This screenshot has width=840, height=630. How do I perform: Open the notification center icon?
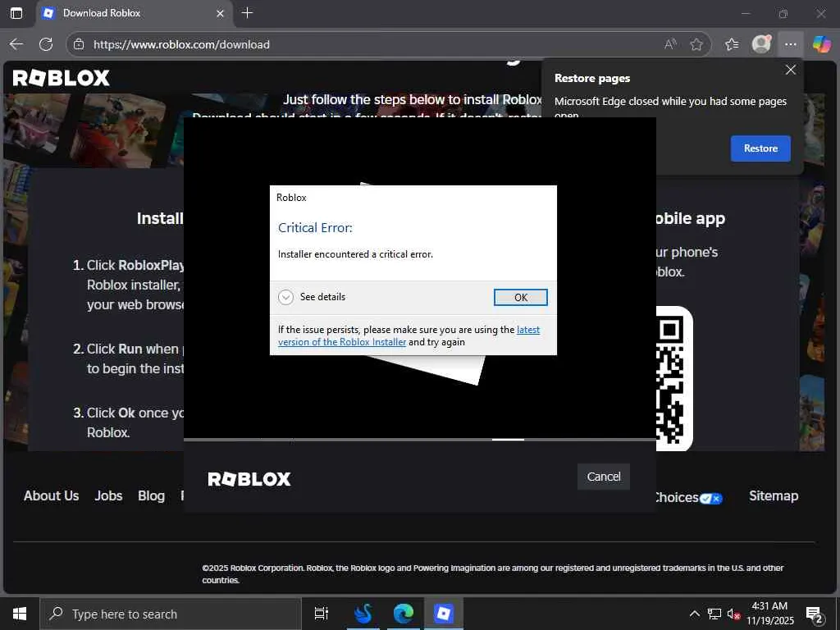point(814,614)
